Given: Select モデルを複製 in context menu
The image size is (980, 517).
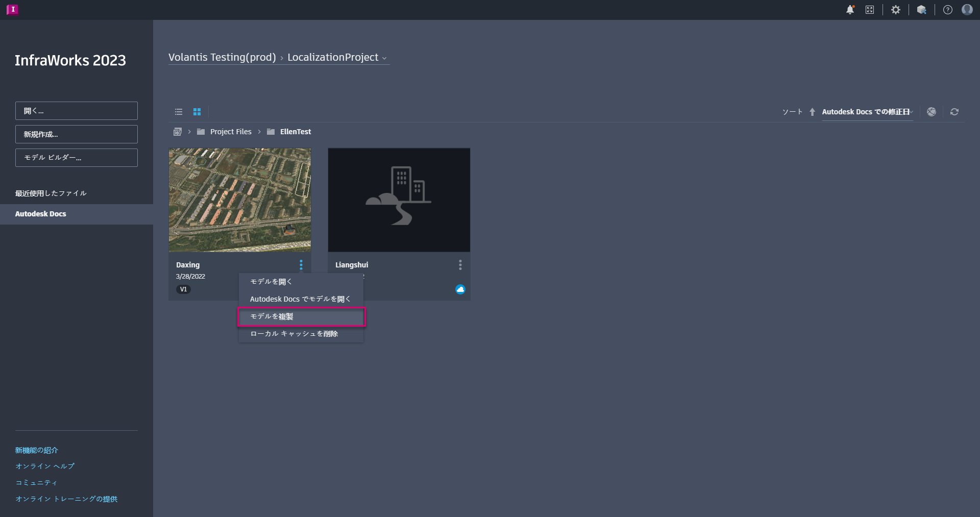Looking at the screenshot, I should tap(301, 316).
